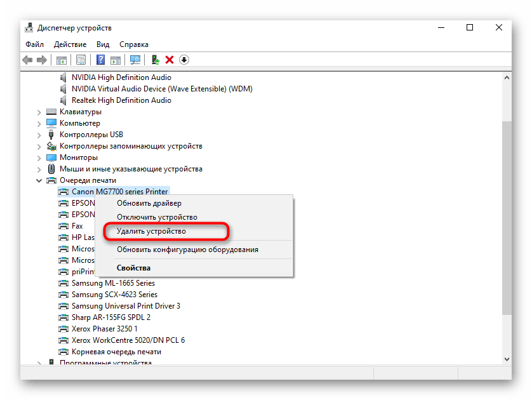
Task: Click the black down-arrow circle toolbar icon
Action: click(x=184, y=60)
